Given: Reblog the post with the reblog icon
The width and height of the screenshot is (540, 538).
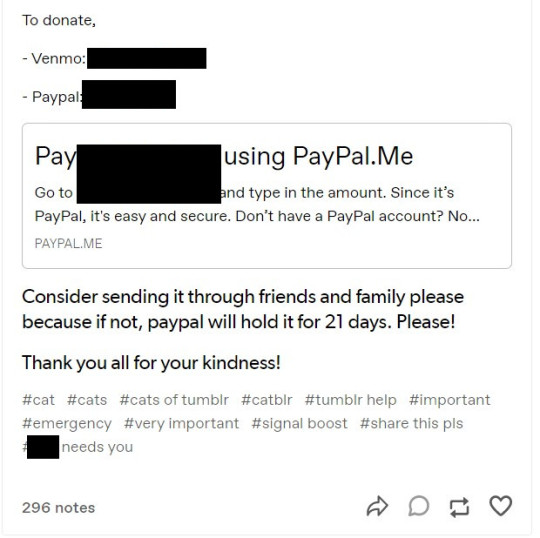Looking at the screenshot, I should pyautogui.click(x=459, y=507).
